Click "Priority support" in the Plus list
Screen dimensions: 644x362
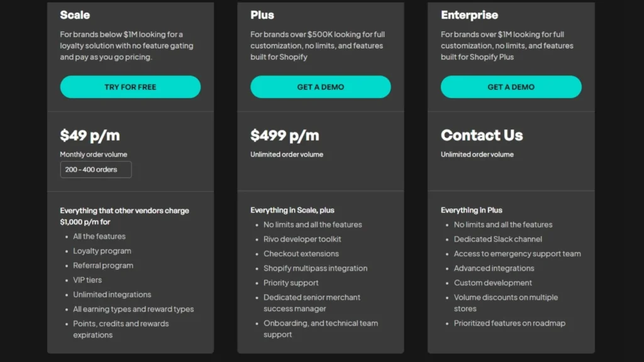tap(291, 283)
